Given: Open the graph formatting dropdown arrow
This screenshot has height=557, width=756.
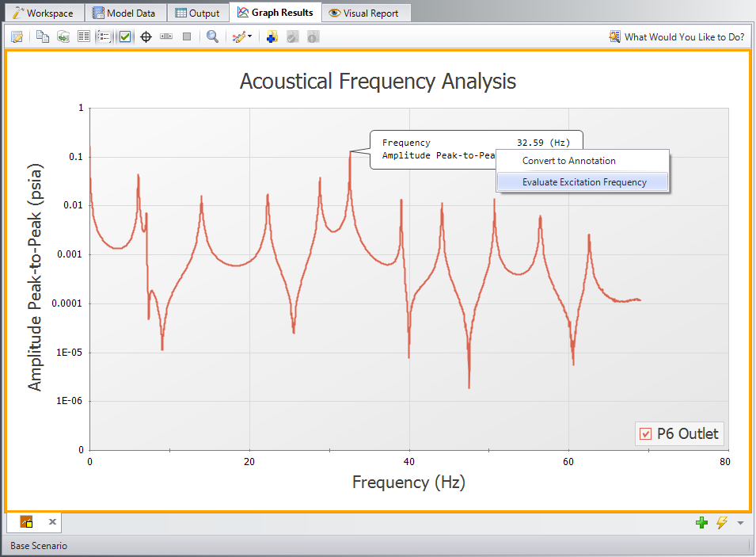Looking at the screenshot, I should point(250,36).
